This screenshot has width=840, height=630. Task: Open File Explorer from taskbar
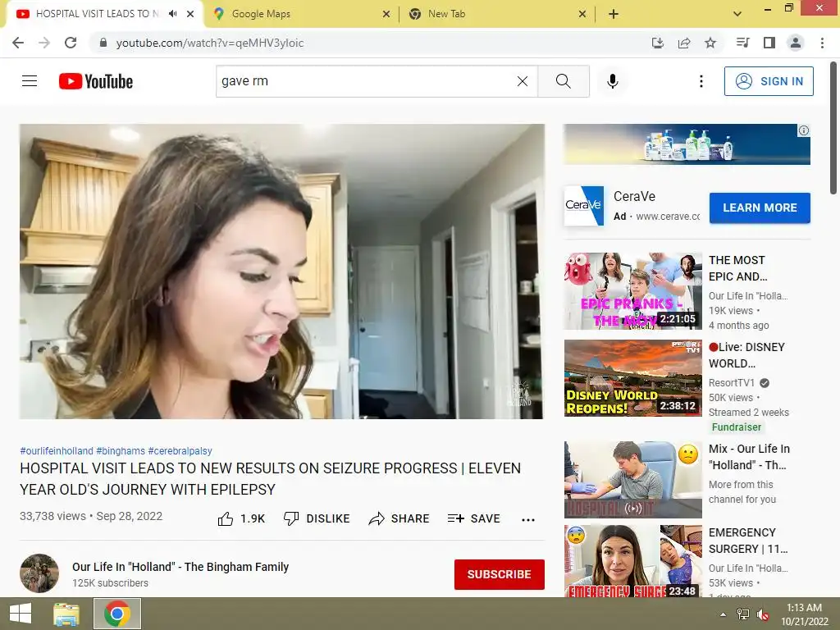click(x=66, y=614)
